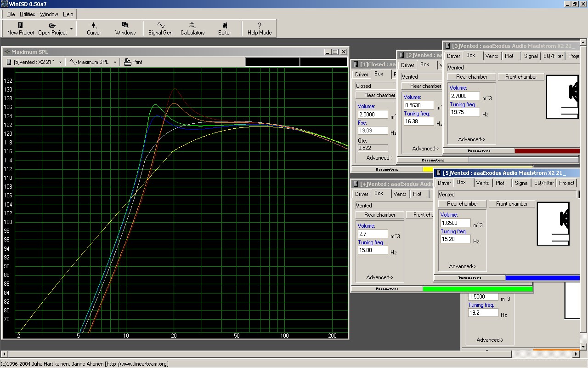Expand the Open Project dropdown arrow
Image resolution: width=588 pixels, height=368 pixels.
[x=71, y=29]
